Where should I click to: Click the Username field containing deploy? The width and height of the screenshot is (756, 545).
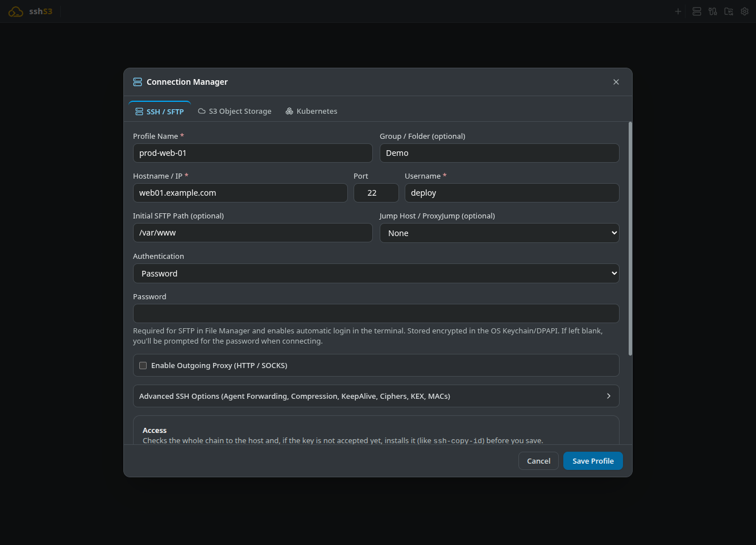tap(512, 193)
